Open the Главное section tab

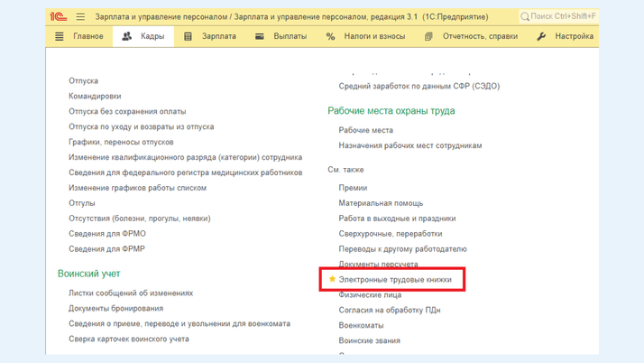point(87,37)
